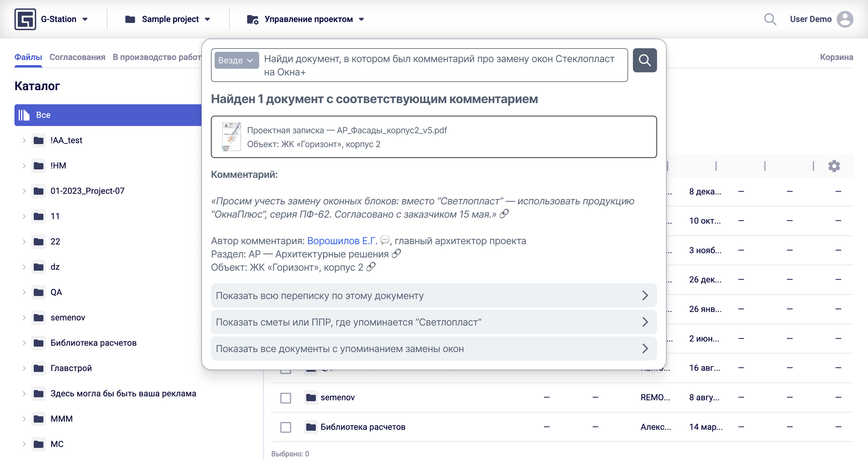Open table column settings gear icon
Screen dimensions: 868x469
pyautogui.click(x=834, y=166)
